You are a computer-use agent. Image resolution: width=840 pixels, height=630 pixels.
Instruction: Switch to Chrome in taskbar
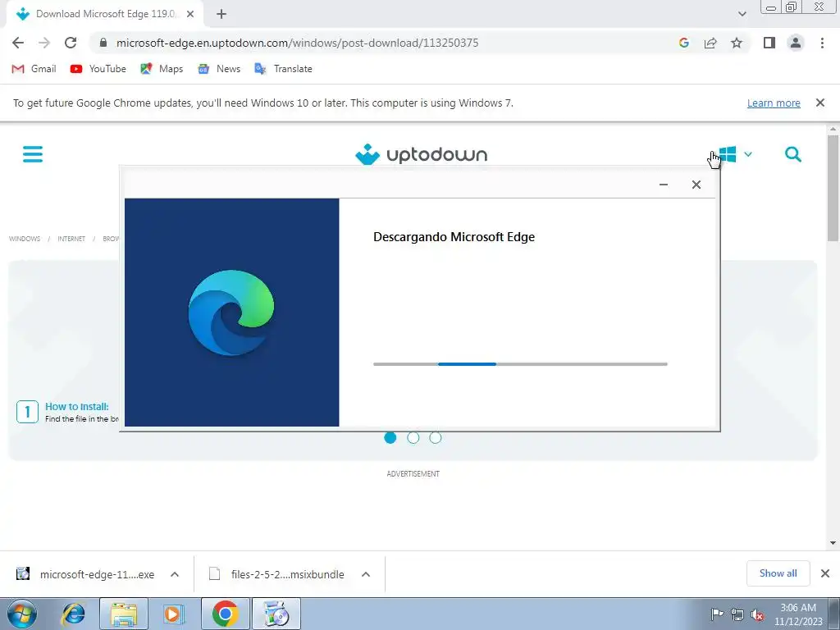click(x=226, y=614)
